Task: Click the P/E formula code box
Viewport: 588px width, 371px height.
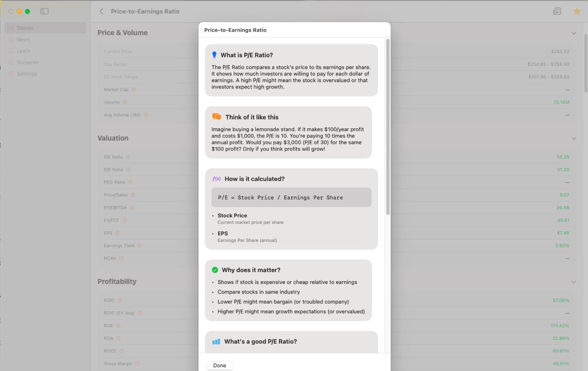Action: click(x=291, y=198)
